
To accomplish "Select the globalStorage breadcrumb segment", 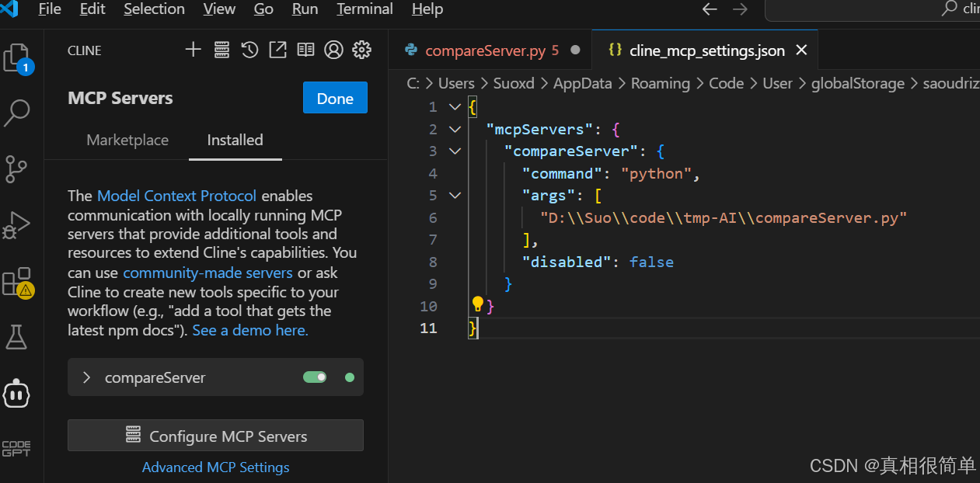I will coord(858,83).
